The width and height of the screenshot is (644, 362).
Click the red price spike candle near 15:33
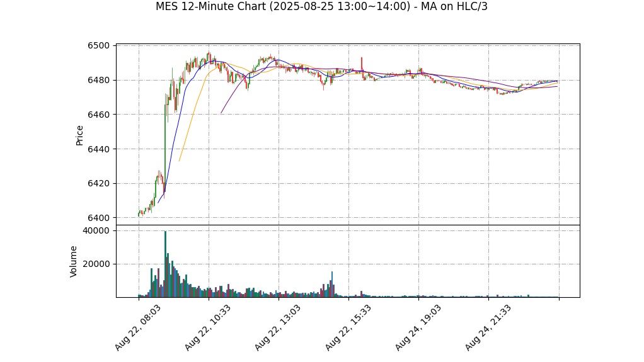[x=362, y=65]
